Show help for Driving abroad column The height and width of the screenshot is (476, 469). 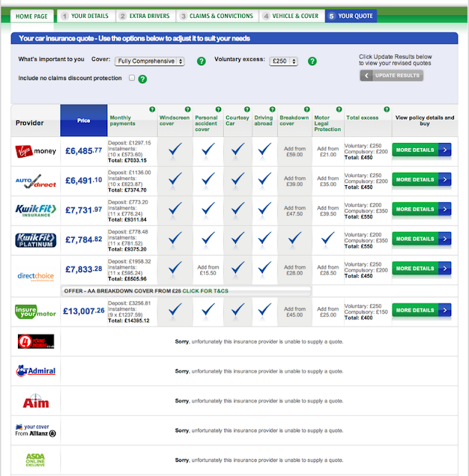272,109
